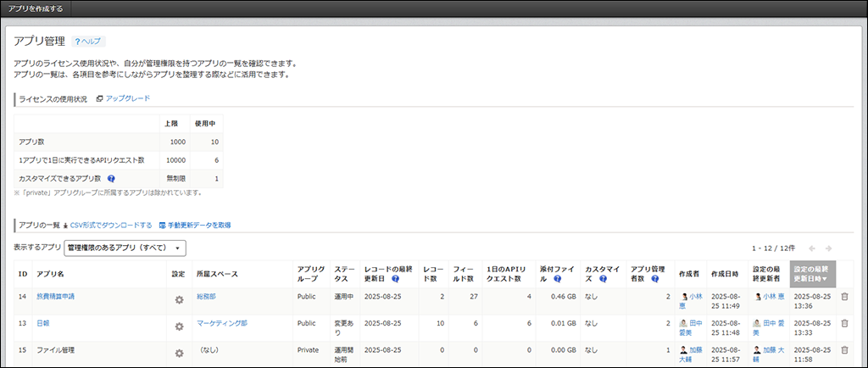Click the 変更あり status cell
The height and width of the screenshot is (368, 868).
click(343, 327)
